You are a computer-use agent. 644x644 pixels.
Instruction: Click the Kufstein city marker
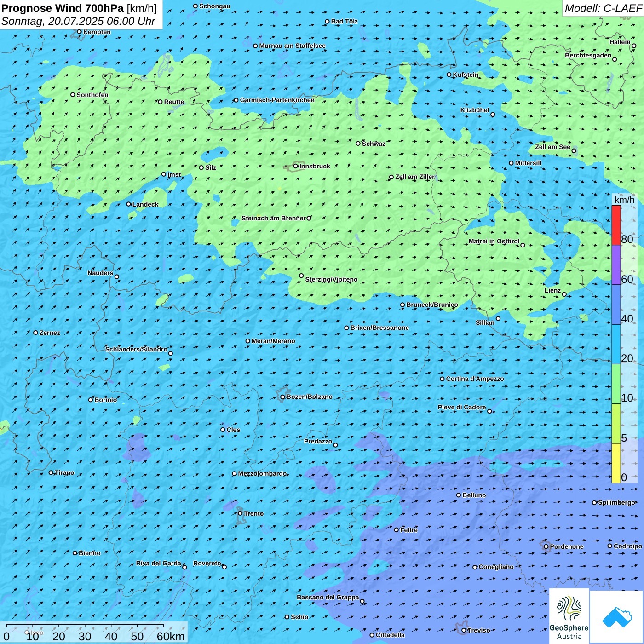[449, 75]
